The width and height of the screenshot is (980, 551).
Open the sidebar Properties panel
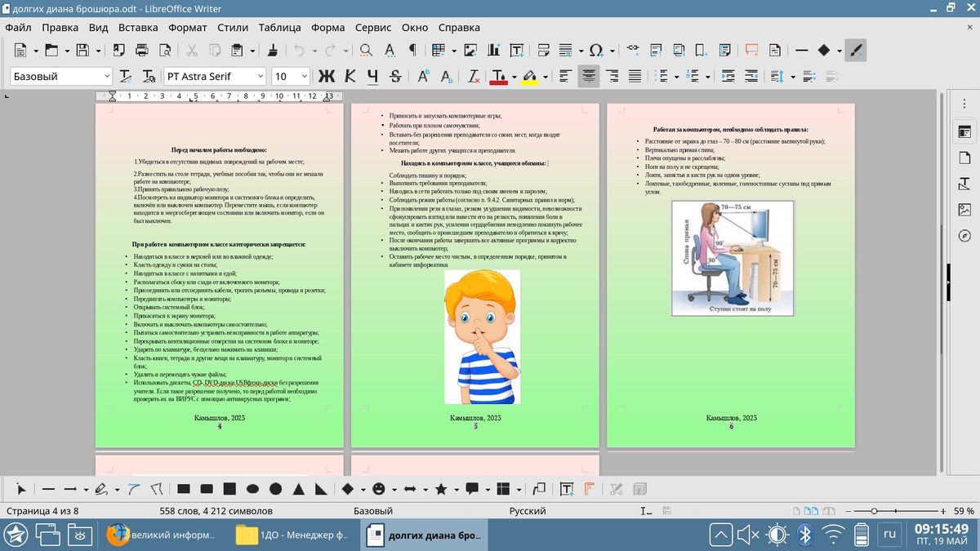click(964, 131)
